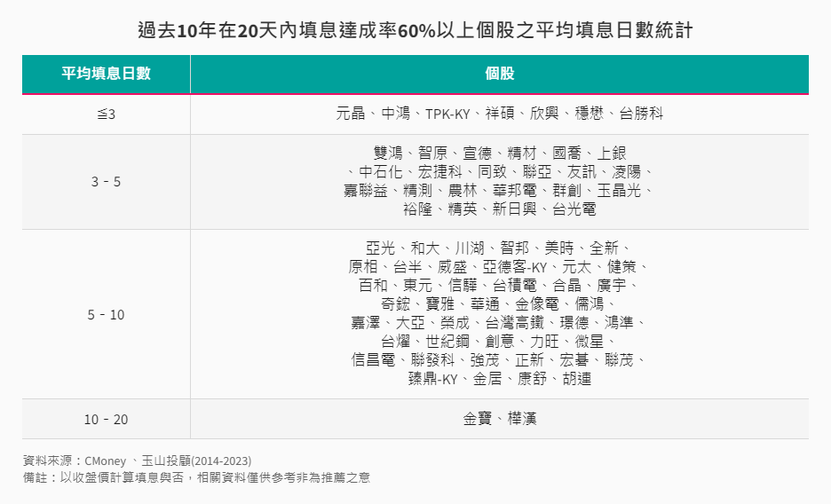The width and height of the screenshot is (831, 504).
Task: Click the stock name 玉晶光
Action: [x=619, y=190]
